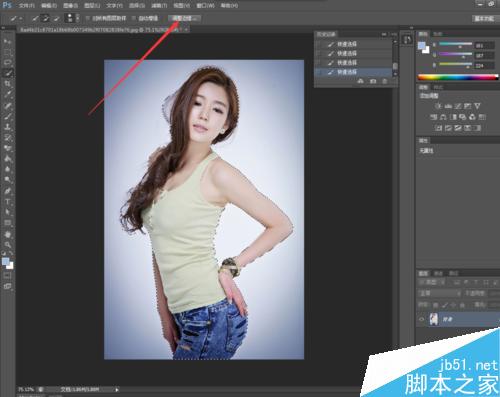Create new document from current history state
500x397 pixels.
(360, 81)
